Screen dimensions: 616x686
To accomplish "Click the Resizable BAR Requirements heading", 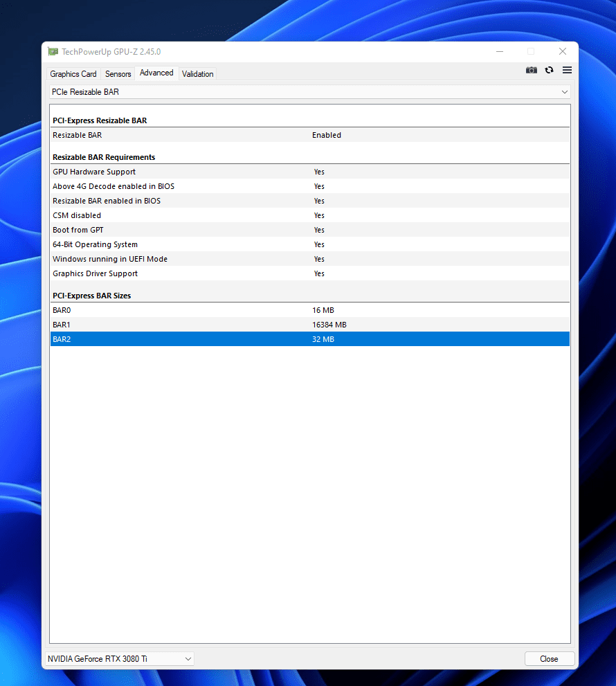I will coord(104,157).
